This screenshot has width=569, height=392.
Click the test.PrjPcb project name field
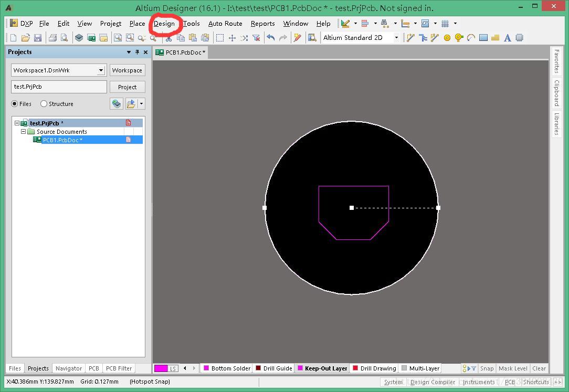pos(59,87)
